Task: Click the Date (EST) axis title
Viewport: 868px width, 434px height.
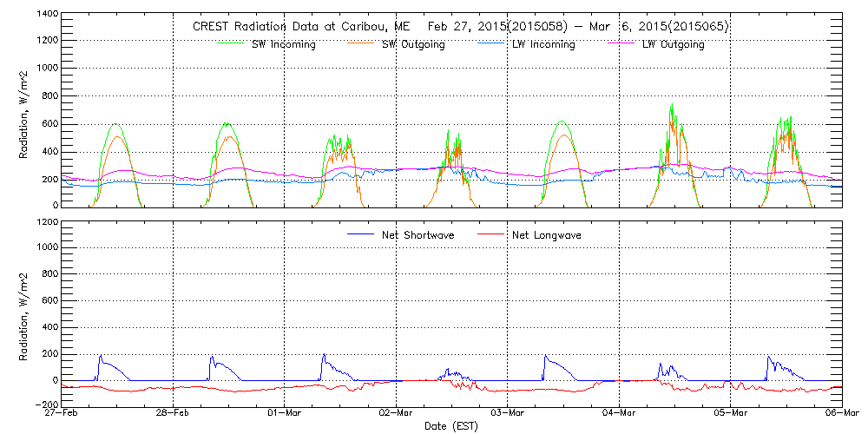Action: click(452, 426)
